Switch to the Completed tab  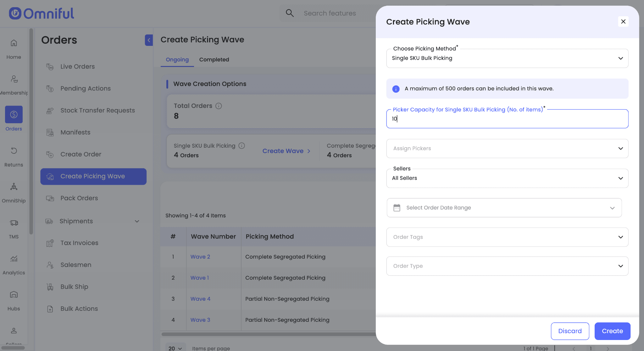pos(214,60)
